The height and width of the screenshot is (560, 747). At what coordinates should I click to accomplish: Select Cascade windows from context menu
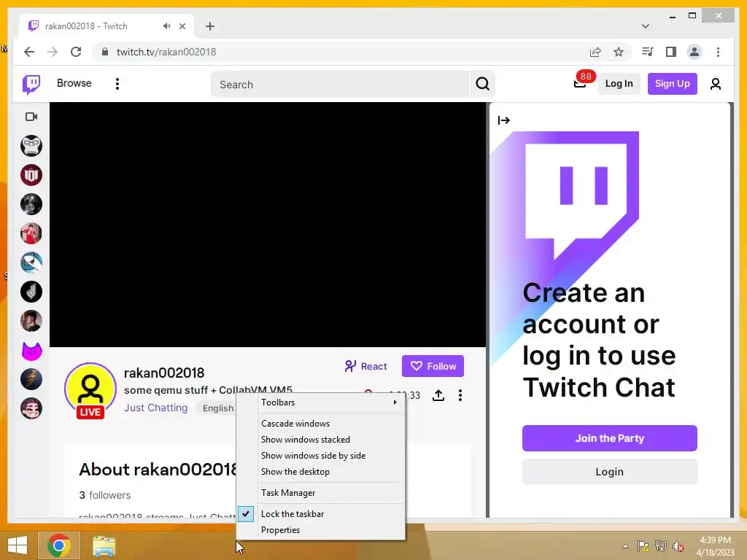[x=329, y=424]
